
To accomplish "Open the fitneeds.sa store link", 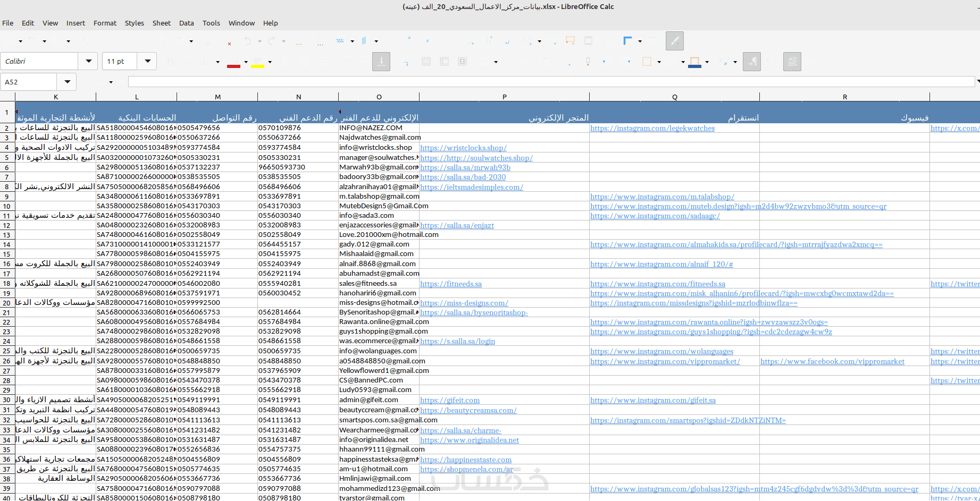I will pos(451,284).
